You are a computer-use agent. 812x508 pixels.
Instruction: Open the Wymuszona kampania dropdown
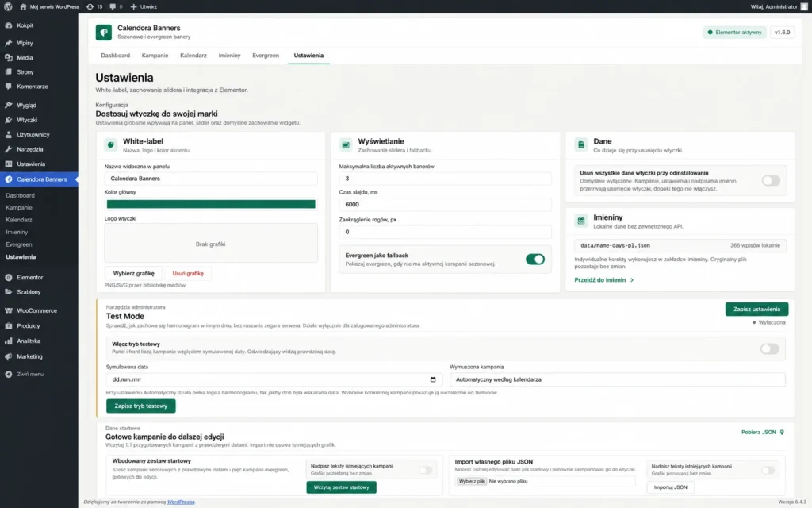[617, 379]
